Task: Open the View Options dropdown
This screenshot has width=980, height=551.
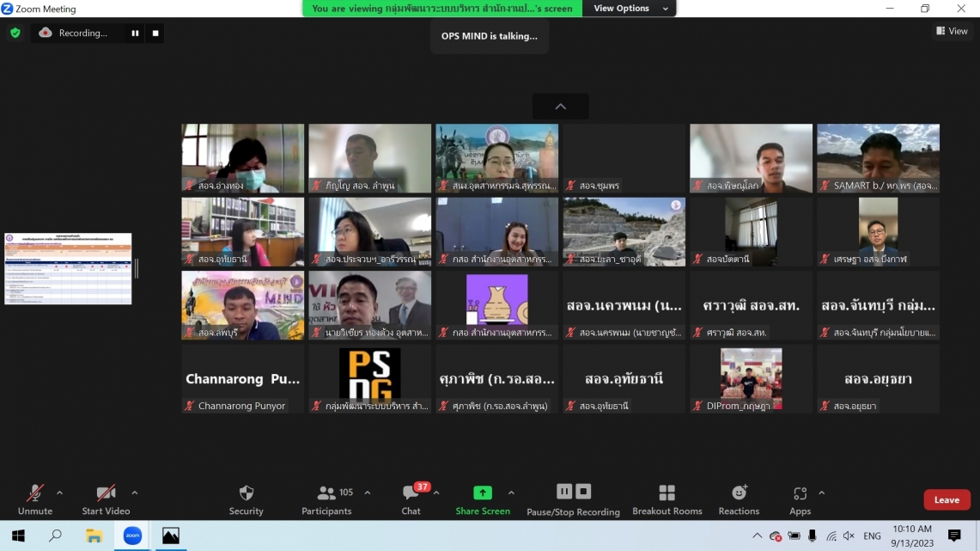Action: (630, 8)
